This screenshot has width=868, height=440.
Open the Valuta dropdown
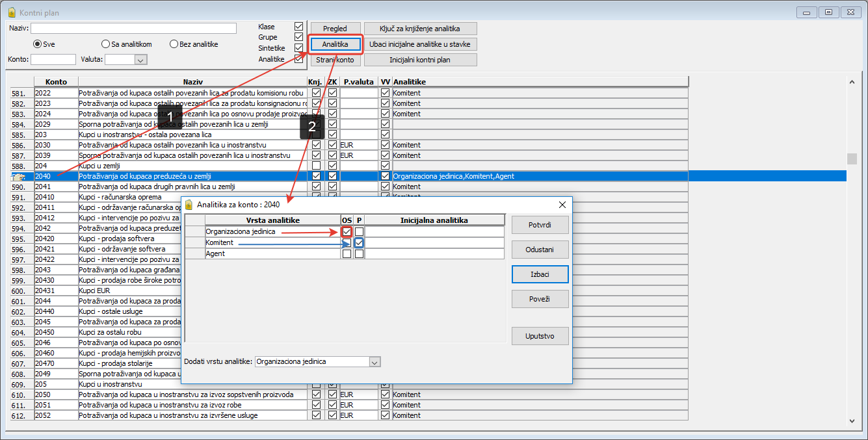pyautogui.click(x=140, y=60)
